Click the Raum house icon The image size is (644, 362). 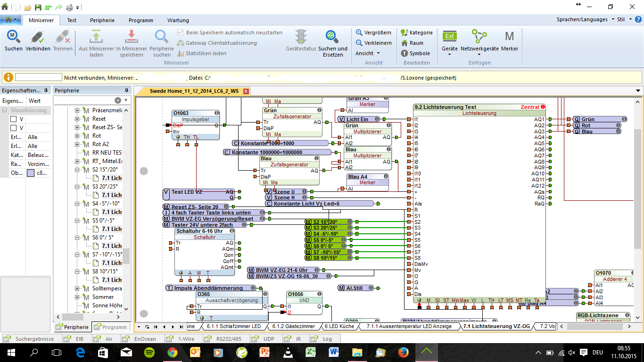click(404, 43)
